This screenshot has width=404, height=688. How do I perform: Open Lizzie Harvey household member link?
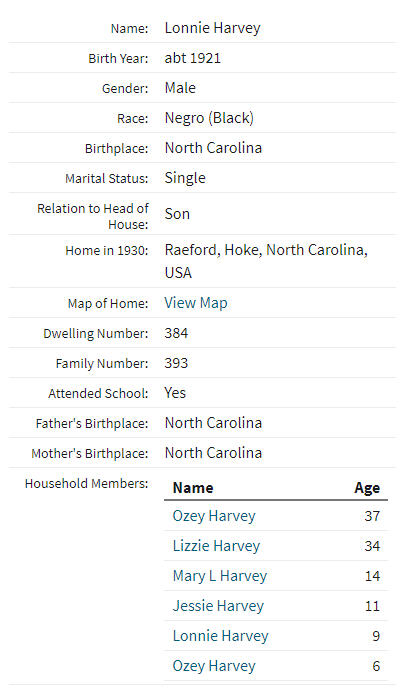click(x=216, y=546)
